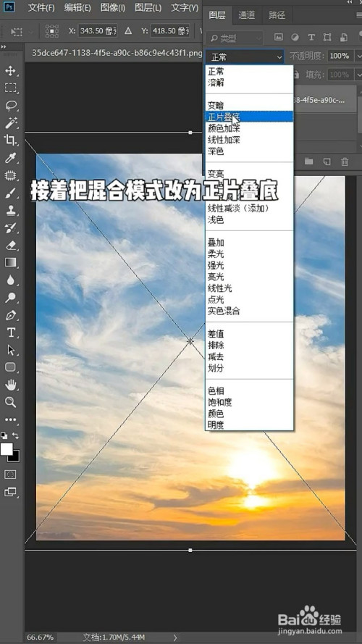Switch to the 路径 tab

pyautogui.click(x=277, y=15)
